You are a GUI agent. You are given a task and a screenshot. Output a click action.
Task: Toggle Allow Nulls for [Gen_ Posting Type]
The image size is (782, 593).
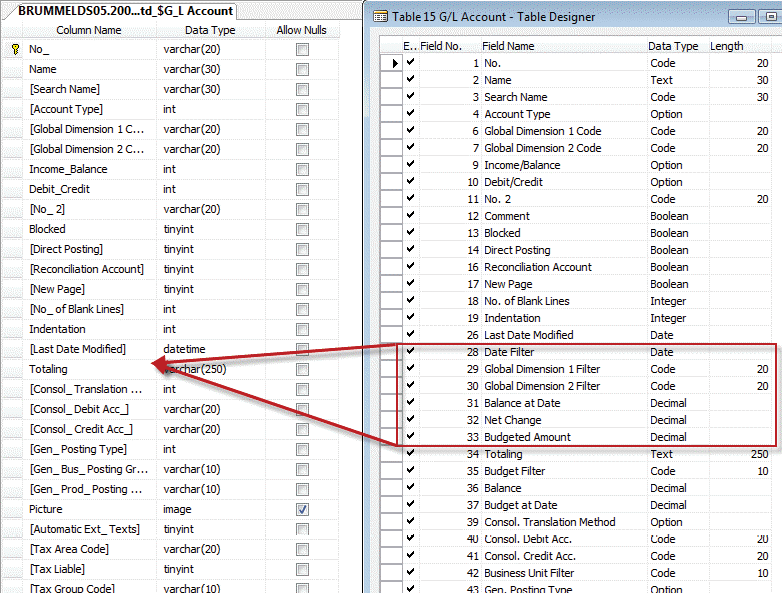point(302,449)
